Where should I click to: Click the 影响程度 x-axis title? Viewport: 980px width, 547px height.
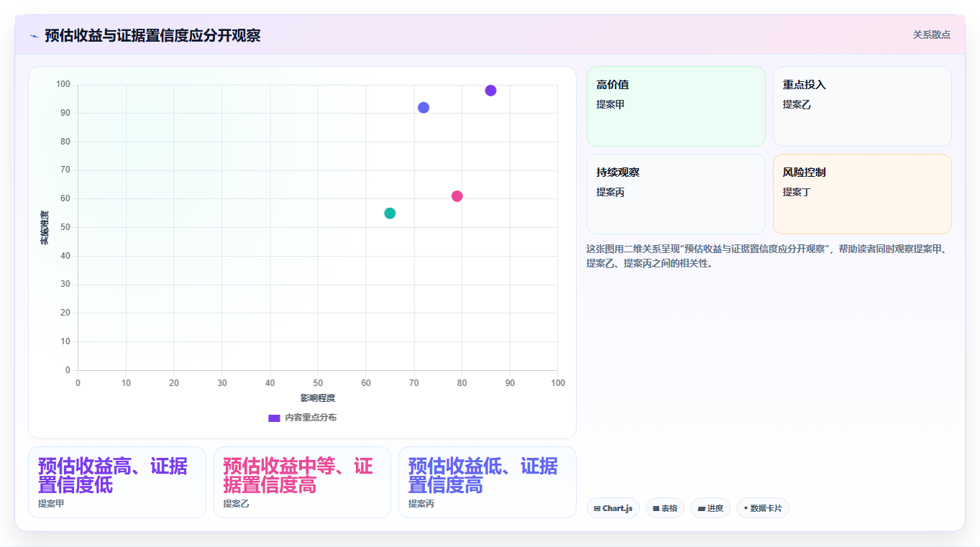pos(318,398)
